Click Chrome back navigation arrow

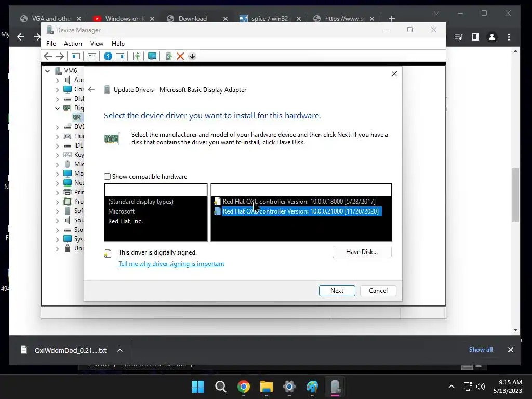coord(21,37)
